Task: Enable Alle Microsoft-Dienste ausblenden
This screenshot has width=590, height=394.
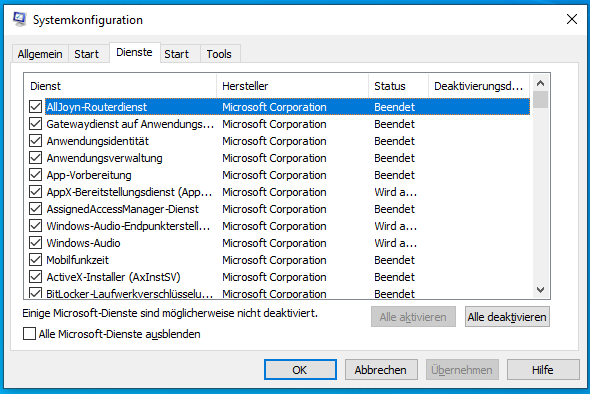Action: pos(29,334)
